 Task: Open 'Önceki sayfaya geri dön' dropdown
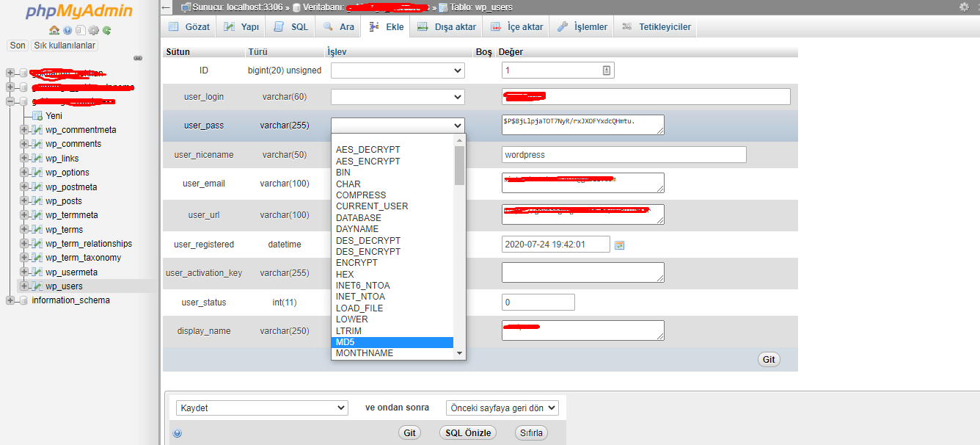tap(502, 408)
